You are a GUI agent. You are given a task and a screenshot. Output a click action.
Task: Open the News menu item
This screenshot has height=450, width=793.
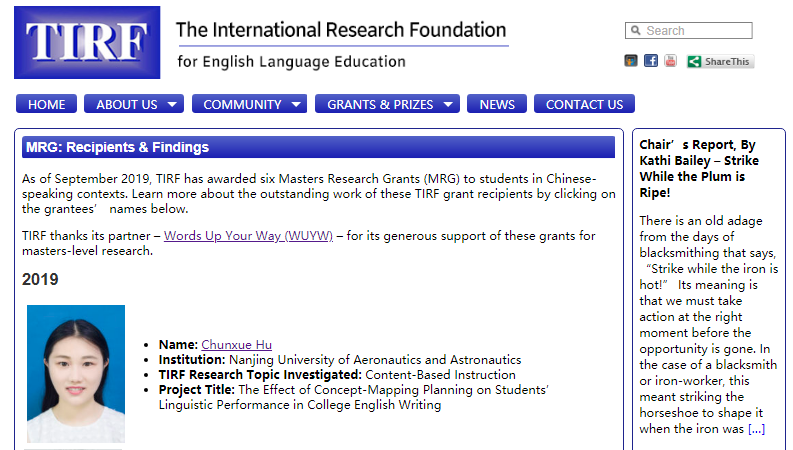click(x=497, y=104)
